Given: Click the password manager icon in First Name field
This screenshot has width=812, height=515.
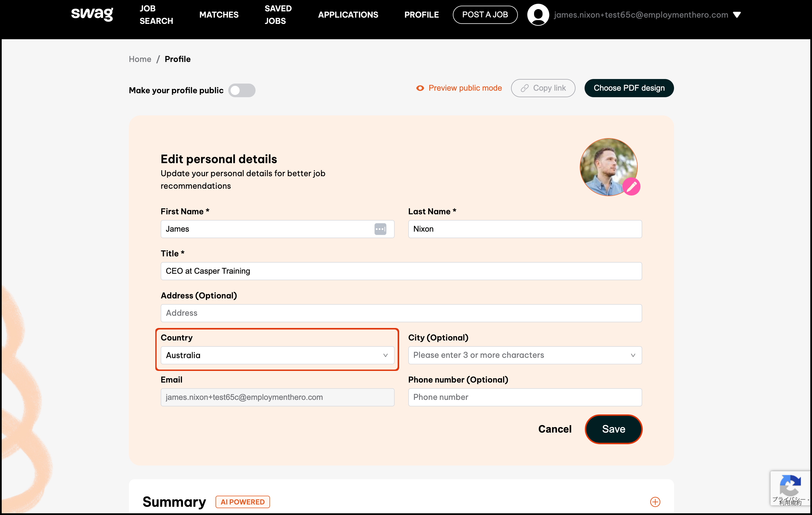Looking at the screenshot, I should click(380, 229).
